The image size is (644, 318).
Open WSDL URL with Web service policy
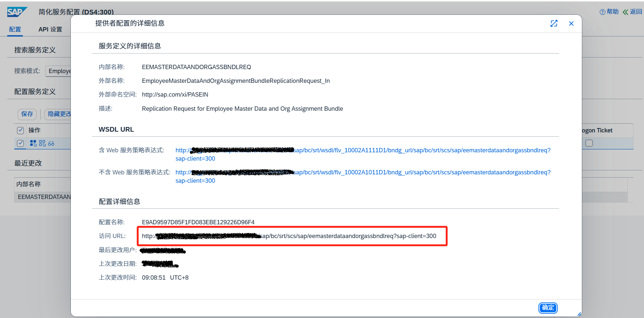[363, 154]
